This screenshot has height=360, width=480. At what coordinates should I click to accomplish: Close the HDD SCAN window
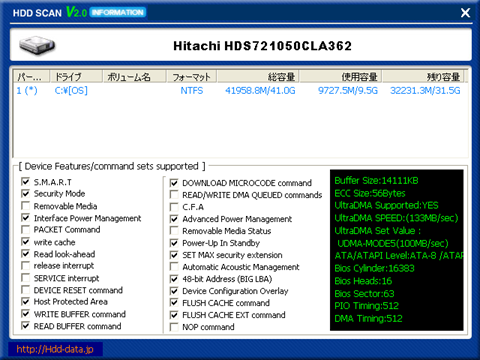(x=465, y=13)
